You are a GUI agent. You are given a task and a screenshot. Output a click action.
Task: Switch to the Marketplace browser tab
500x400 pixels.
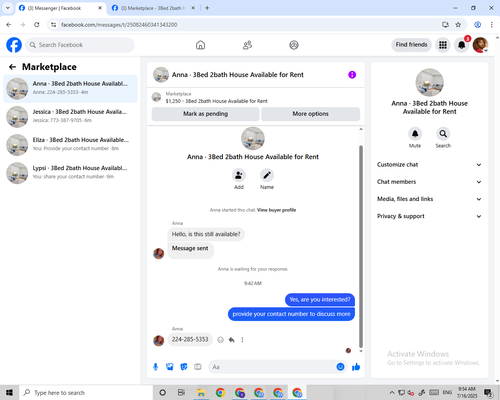pyautogui.click(x=153, y=8)
